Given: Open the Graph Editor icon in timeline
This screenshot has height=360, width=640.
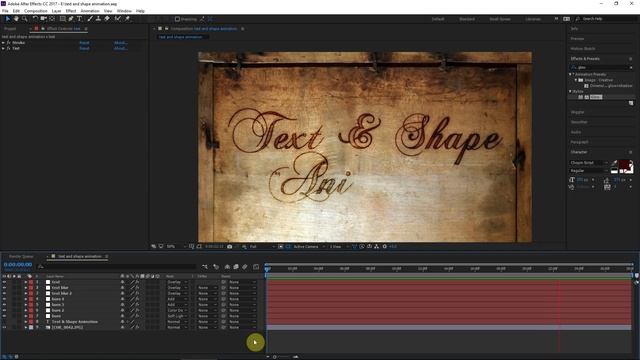Looking at the screenshot, I should (x=256, y=267).
